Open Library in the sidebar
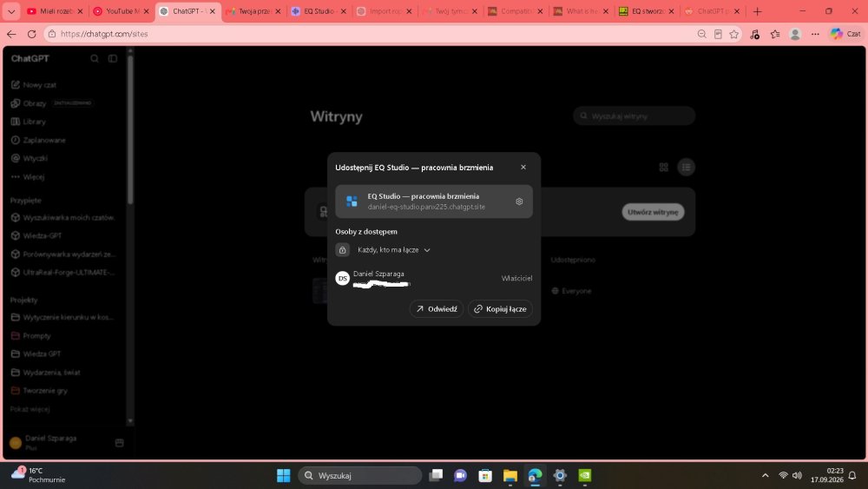Viewport: 868px width, 489px height. (x=29, y=122)
